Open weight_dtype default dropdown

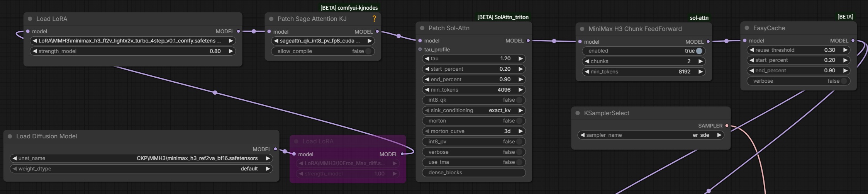tap(141, 168)
